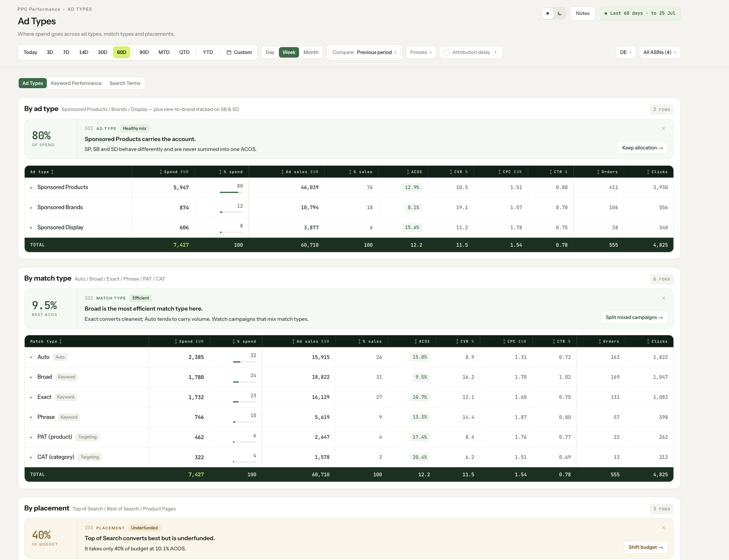Sort match type table by Orders
729x560 pixels.
tap(608, 341)
